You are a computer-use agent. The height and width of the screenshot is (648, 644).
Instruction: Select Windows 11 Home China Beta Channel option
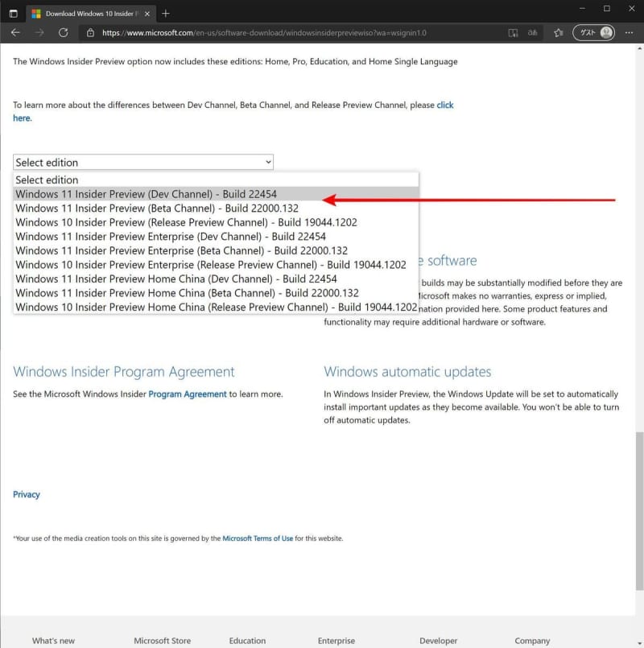[x=217, y=293]
